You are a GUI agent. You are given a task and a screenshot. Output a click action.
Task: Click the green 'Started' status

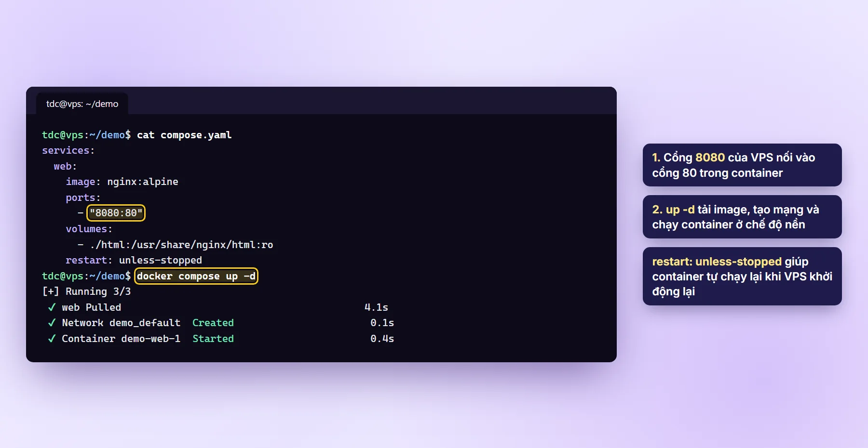pyautogui.click(x=213, y=339)
